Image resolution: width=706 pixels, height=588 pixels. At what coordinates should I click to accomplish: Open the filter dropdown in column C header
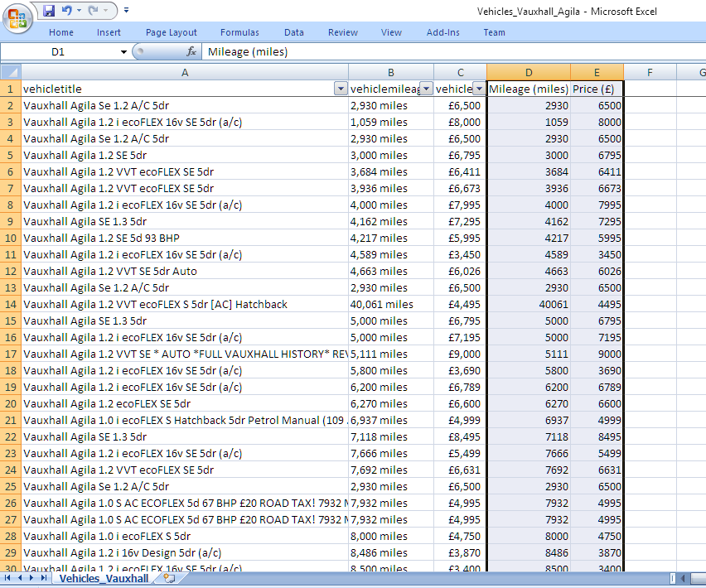[x=479, y=89]
